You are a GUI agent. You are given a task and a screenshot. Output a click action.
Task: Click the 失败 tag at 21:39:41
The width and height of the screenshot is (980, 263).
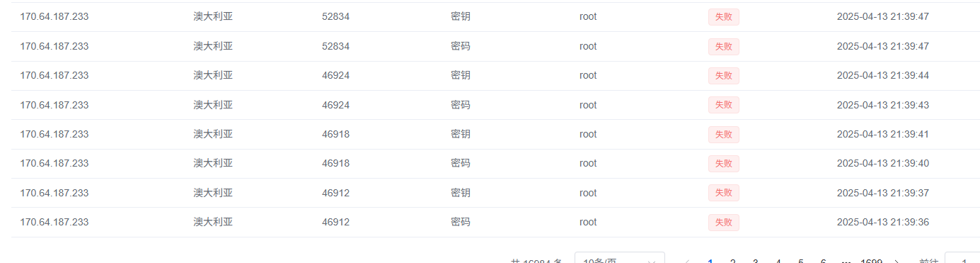pyautogui.click(x=724, y=134)
